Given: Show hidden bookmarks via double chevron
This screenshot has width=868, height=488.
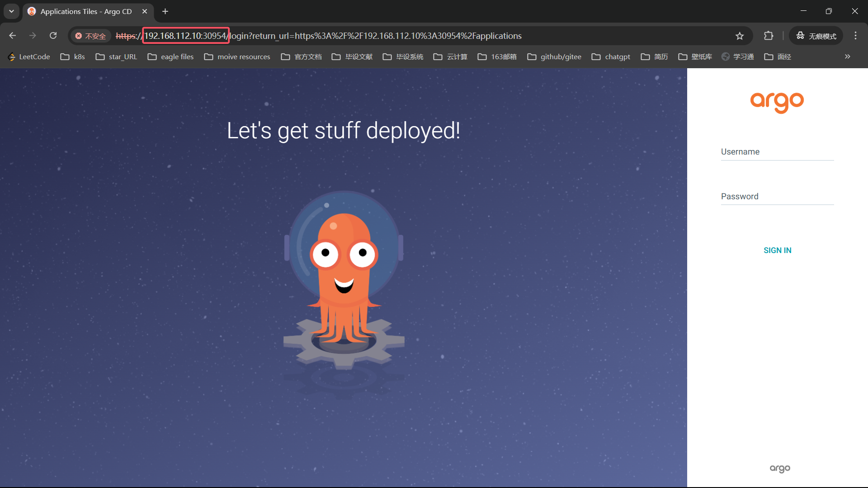Looking at the screenshot, I should click(848, 56).
